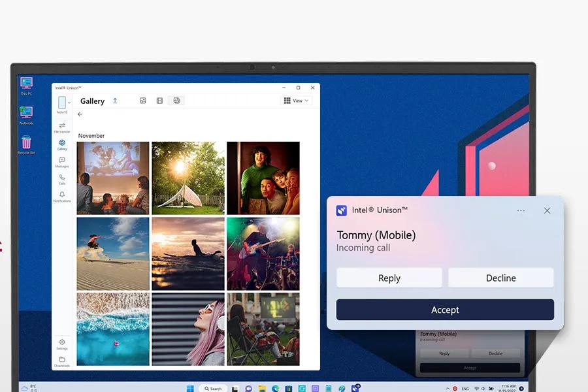Switch to the videos filter tab
The image size is (588, 392).
pyautogui.click(x=159, y=101)
